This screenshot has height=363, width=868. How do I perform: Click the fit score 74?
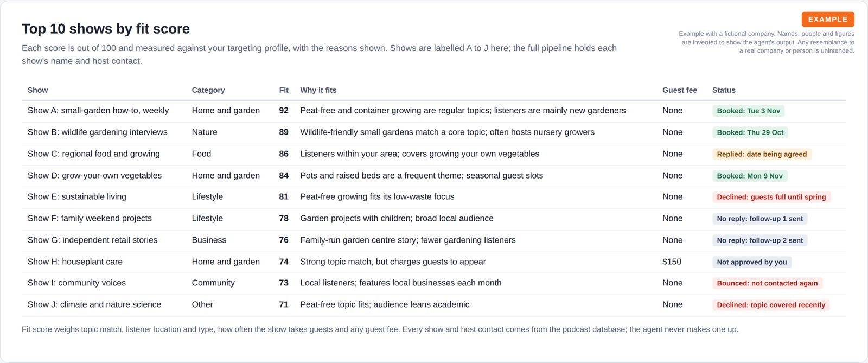284,262
